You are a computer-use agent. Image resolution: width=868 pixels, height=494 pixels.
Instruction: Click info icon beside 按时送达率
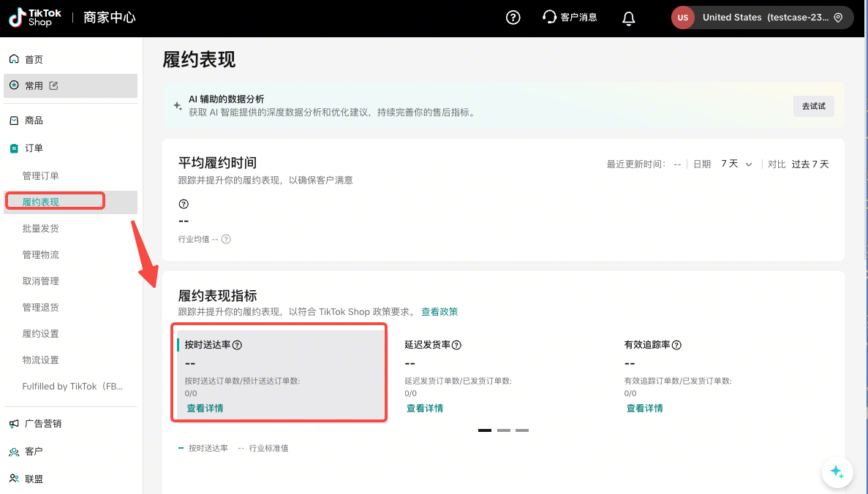coord(237,345)
